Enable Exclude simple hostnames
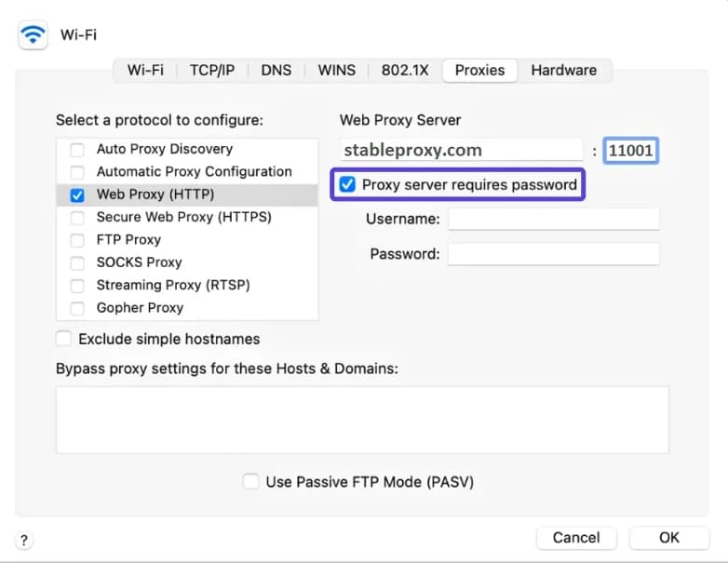Viewport: 728px width, 563px height. [x=64, y=339]
